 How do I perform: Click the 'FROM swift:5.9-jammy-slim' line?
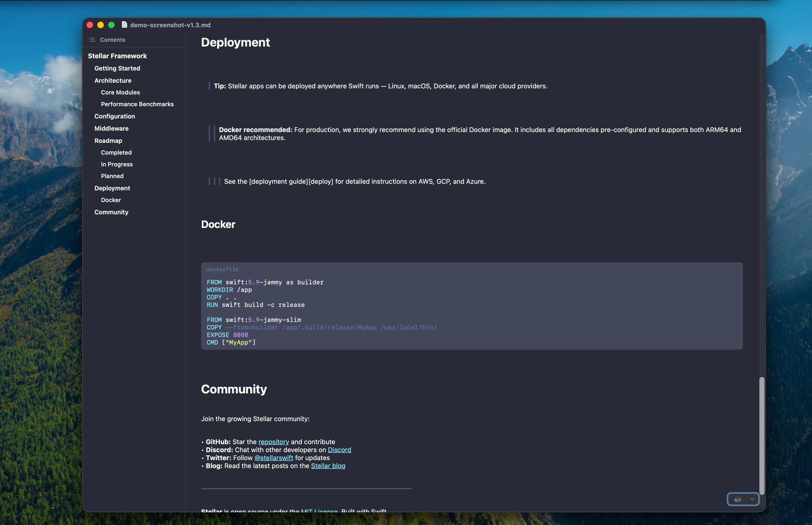coord(254,320)
